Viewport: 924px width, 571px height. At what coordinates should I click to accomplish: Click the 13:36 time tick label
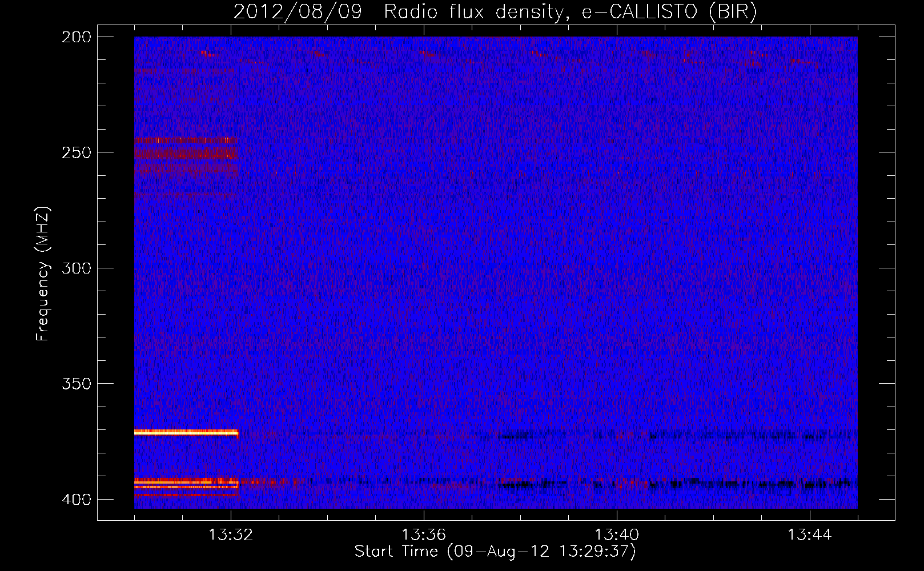pyautogui.click(x=424, y=535)
